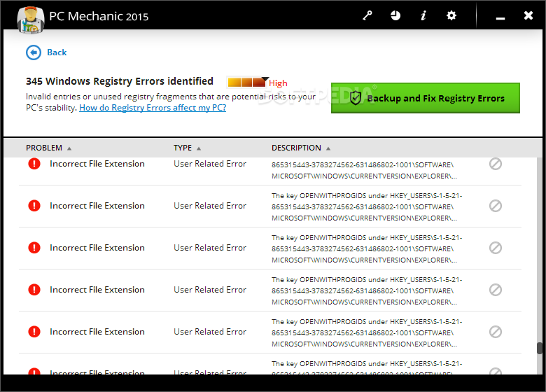This screenshot has width=546, height=392.
Task: Open the scheduler clock icon
Action: (x=395, y=15)
